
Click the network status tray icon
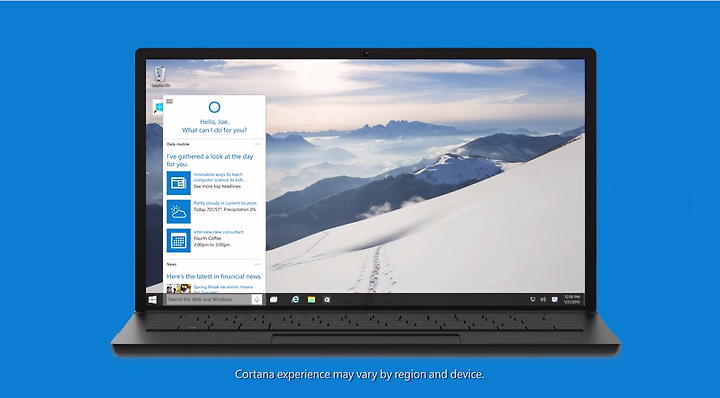[x=533, y=299]
